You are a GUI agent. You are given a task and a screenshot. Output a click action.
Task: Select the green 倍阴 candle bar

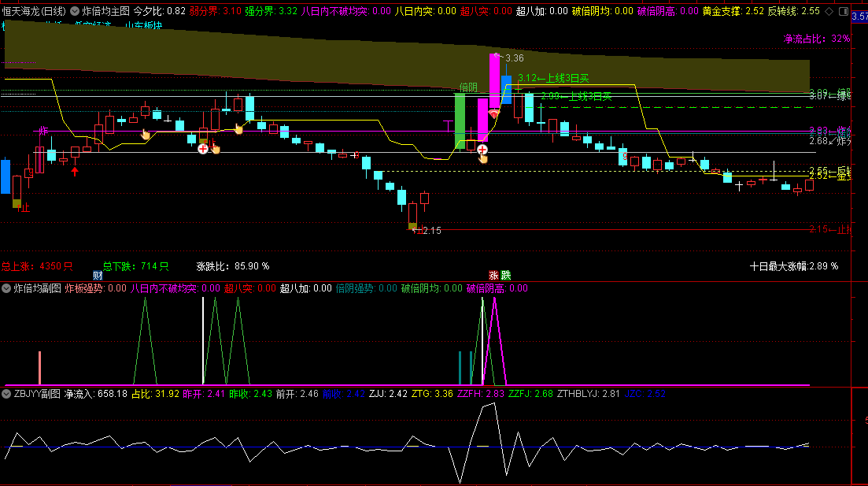pyautogui.click(x=460, y=121)
